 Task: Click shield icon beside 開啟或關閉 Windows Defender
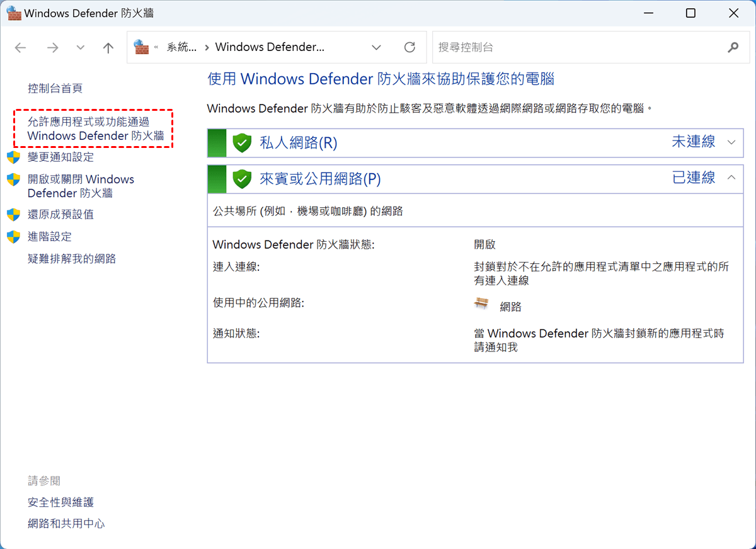13,179
